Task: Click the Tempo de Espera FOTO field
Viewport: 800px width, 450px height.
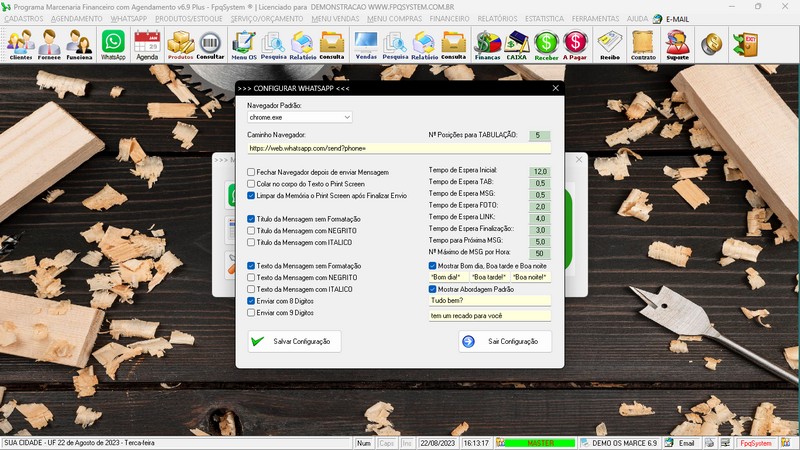Action: coord(540,207)
